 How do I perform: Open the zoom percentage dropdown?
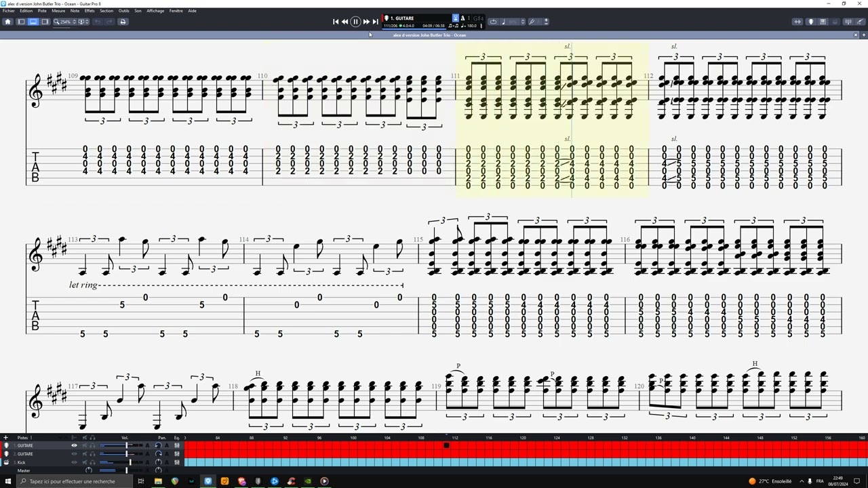[x=65, y=22]
